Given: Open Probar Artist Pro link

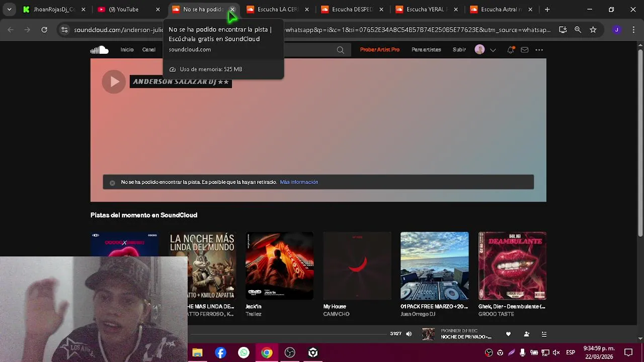Looking at the screenshot, I should pos(380,50).
